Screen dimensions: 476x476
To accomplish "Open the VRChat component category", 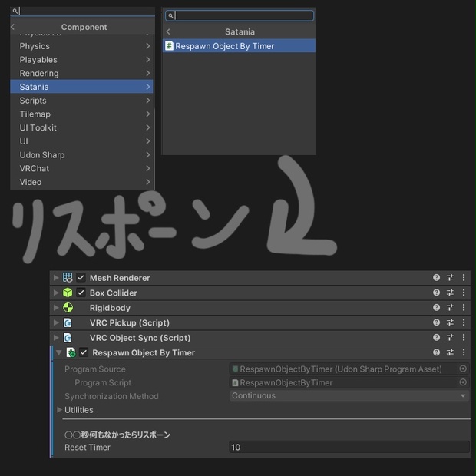I will click(x=81, y=168).
